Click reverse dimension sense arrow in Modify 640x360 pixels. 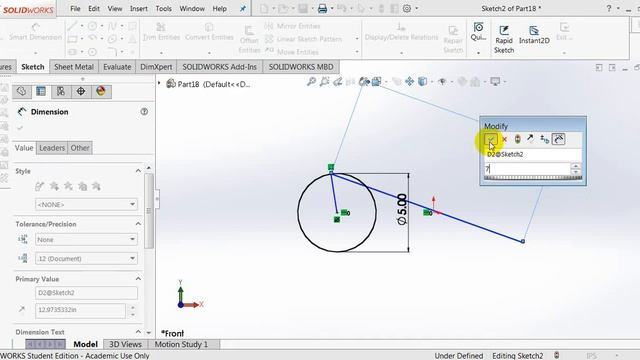pyautogui.click(x=530, y=139)
